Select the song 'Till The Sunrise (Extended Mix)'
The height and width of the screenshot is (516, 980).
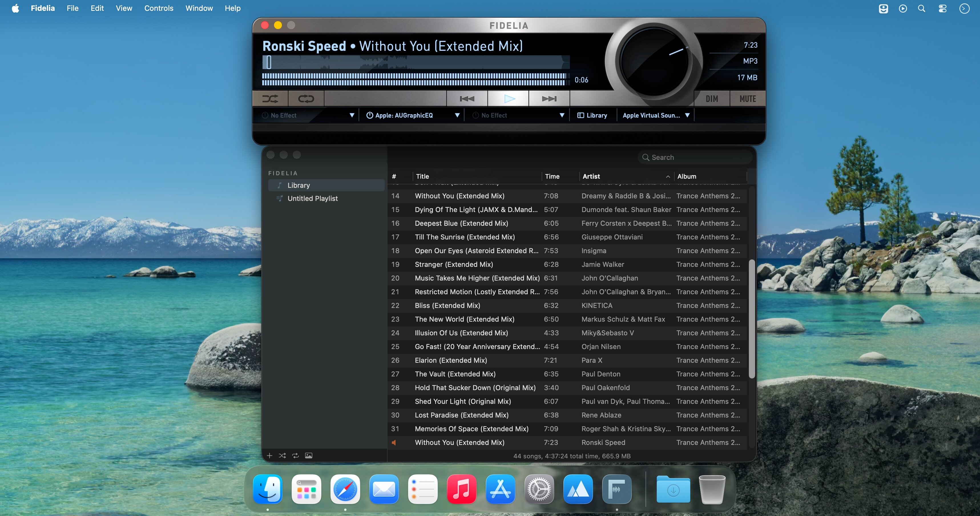[x=567, y=237]
